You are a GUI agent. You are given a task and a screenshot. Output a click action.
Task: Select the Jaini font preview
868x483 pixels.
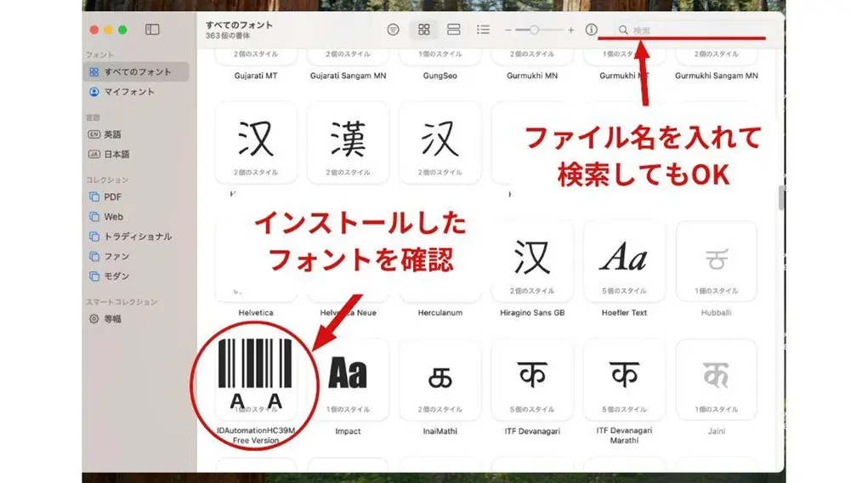717,380
